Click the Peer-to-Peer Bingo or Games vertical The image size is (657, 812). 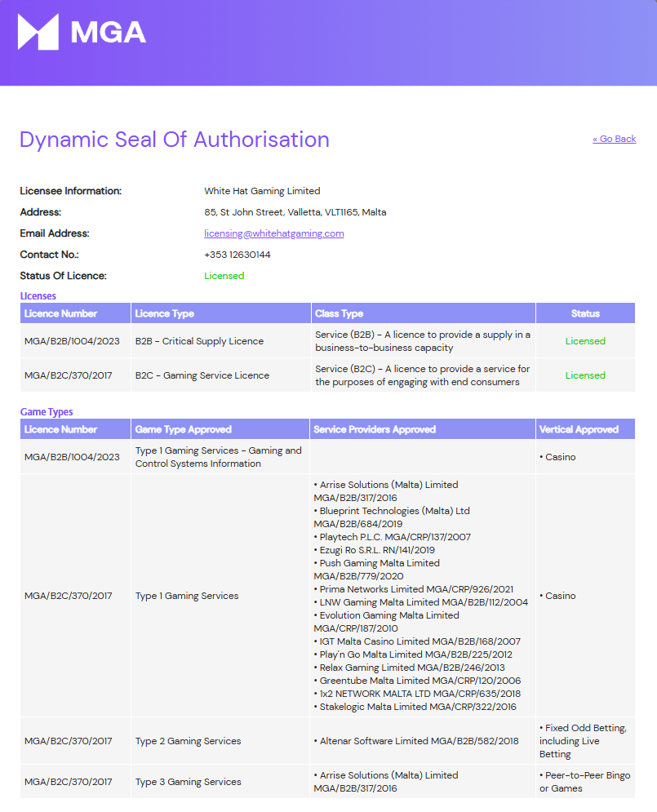pyautogui.click(x=585, y=782)
